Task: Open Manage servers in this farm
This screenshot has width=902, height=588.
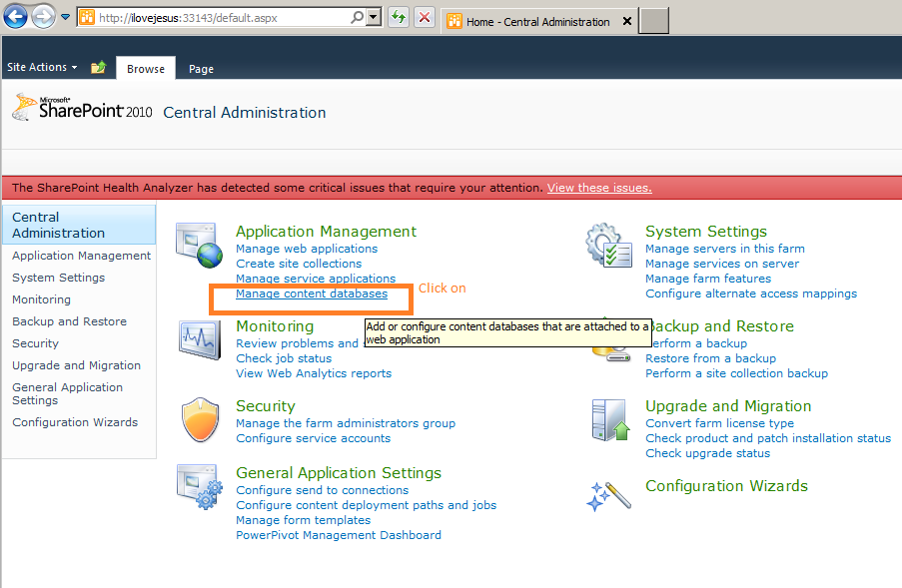Action: 725,249
